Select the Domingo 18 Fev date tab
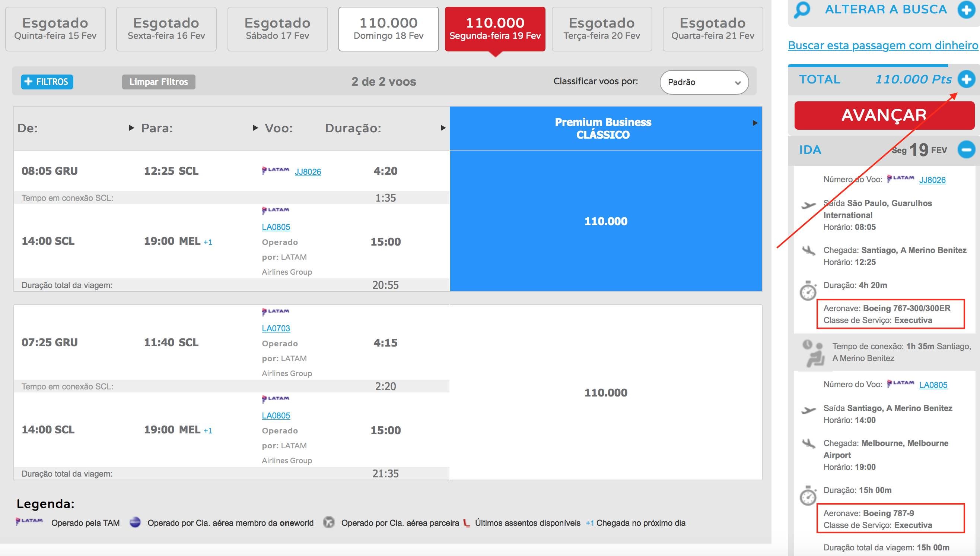This screenshot has height=556, width=980. [388, 29]
